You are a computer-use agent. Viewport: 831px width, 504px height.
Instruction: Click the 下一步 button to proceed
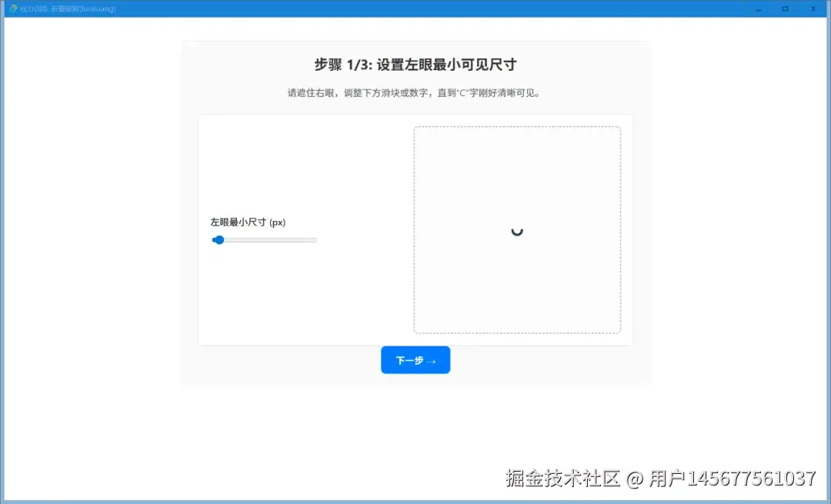click(x=415, y=359)
